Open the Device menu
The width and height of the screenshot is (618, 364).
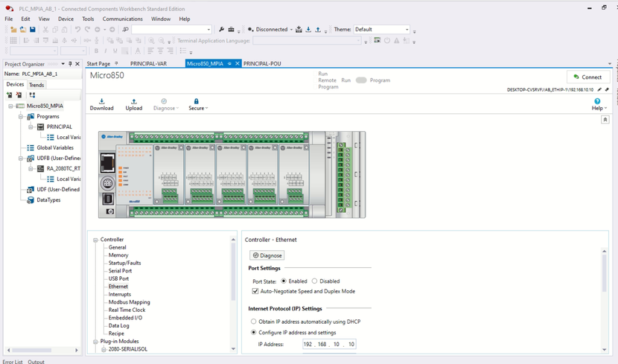[x=66, y=19]
